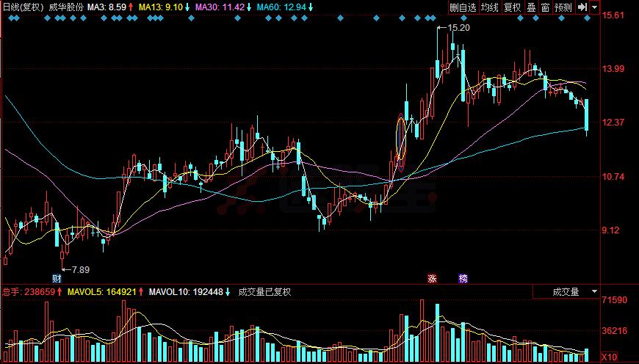Click the right-arrow jump-to-end icon
The width and height of the screenshot is (639, 364).
coord(582,7)
